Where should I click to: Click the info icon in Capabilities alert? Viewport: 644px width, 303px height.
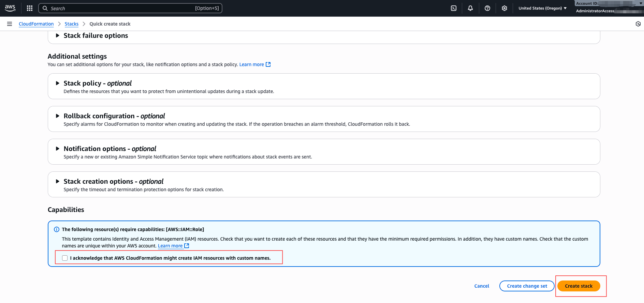coord(57,229)
